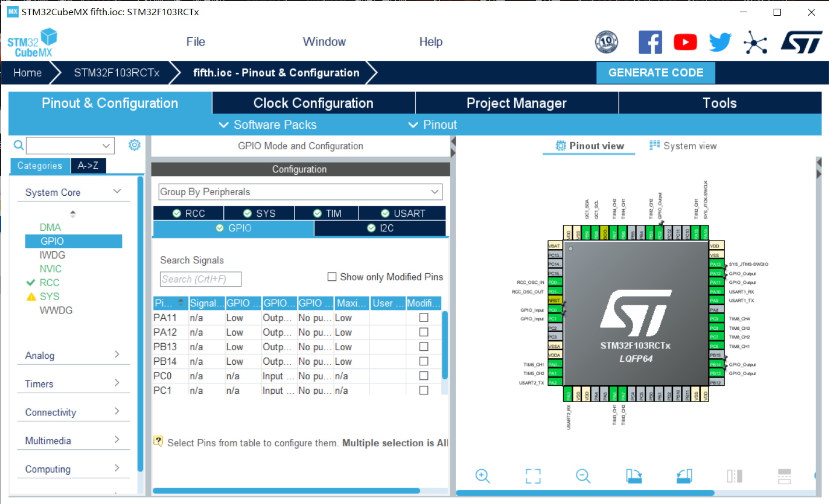
Task: Open STM32CubeMX YouTube channel icon
Action: coord(685,41)
